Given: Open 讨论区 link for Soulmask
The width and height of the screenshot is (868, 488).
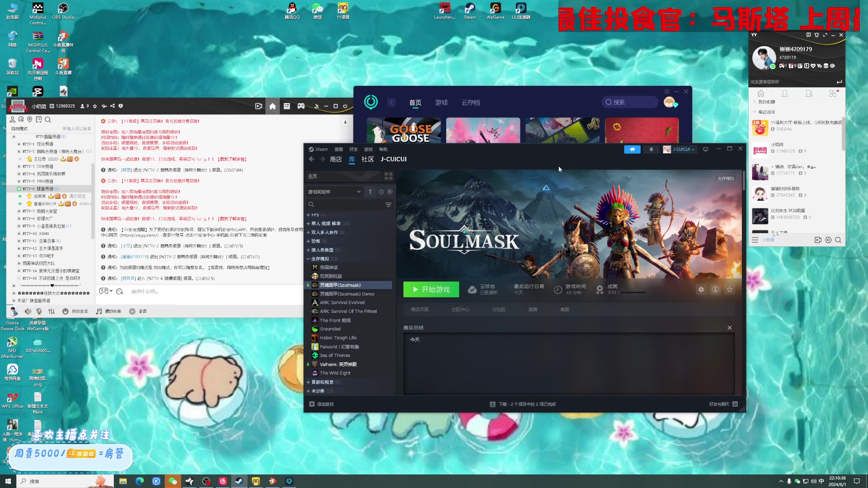Looking at the screenshot, I should 499,310.
